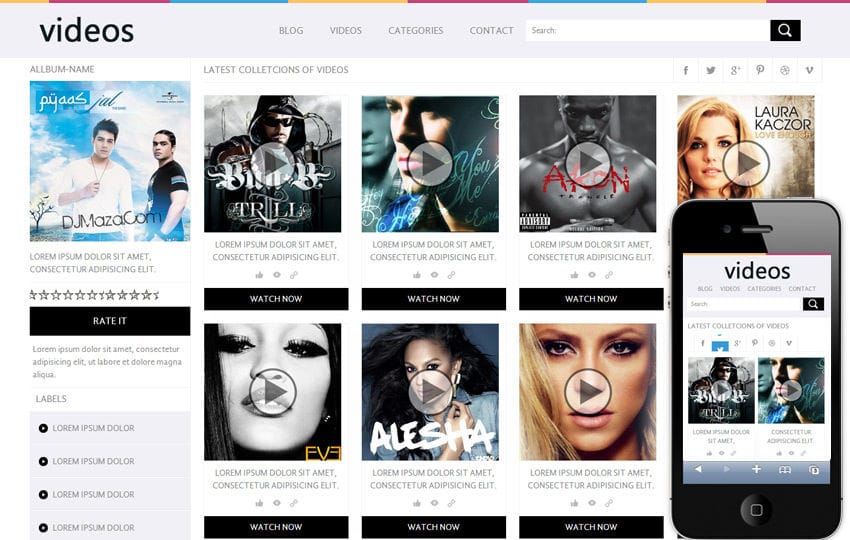Viewport: 850px width, 540px height.
Task: Click the link icon under Akon video
Action: coord(609,275)
